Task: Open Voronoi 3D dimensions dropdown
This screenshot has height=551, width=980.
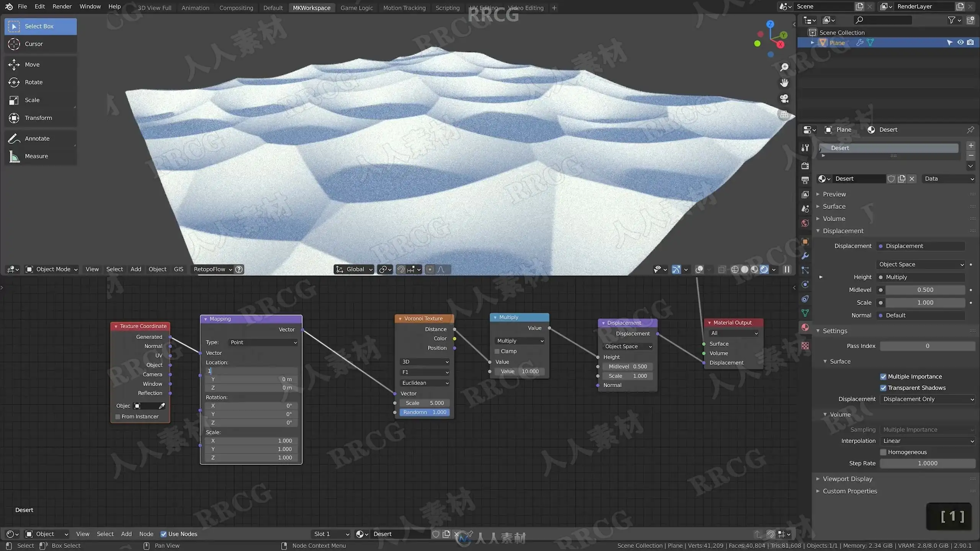Action: pyautogui.click(x=425, y=362)
